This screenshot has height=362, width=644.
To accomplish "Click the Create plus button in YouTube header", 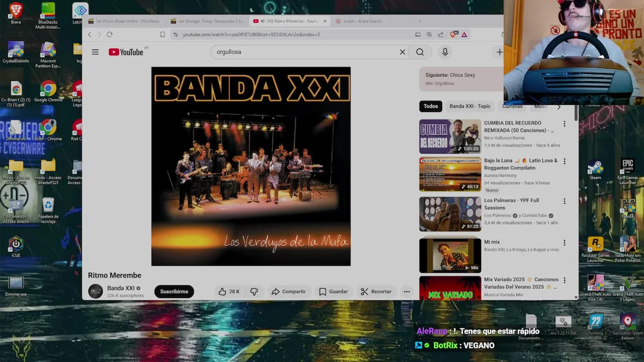I will (x=499, y=52).
